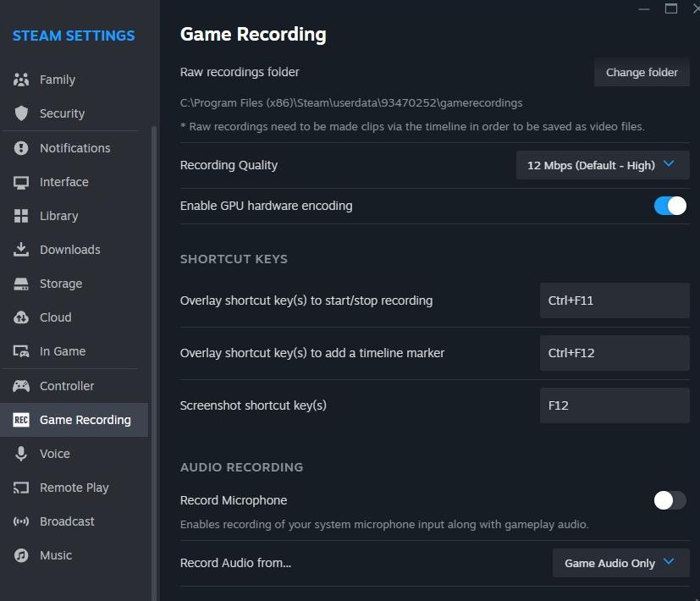This screenshot has height=601, width=700.
Task: Open Controller settings
Action: [x=67, y=386]
